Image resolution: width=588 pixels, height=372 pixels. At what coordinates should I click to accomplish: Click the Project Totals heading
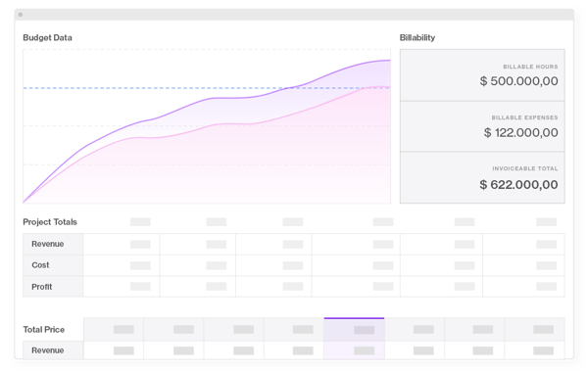coord(50,222)
